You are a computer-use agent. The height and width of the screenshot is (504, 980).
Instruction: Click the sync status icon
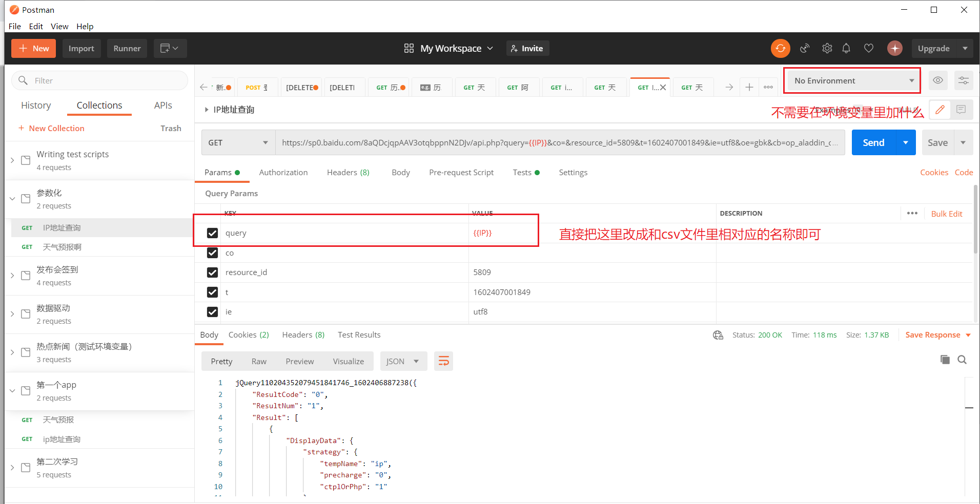[780, 48]
